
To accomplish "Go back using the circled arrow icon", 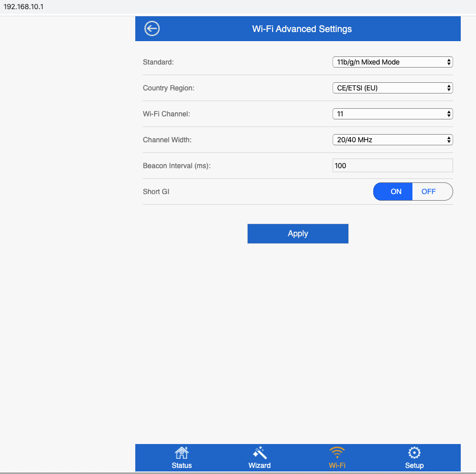I will (152, 29).
